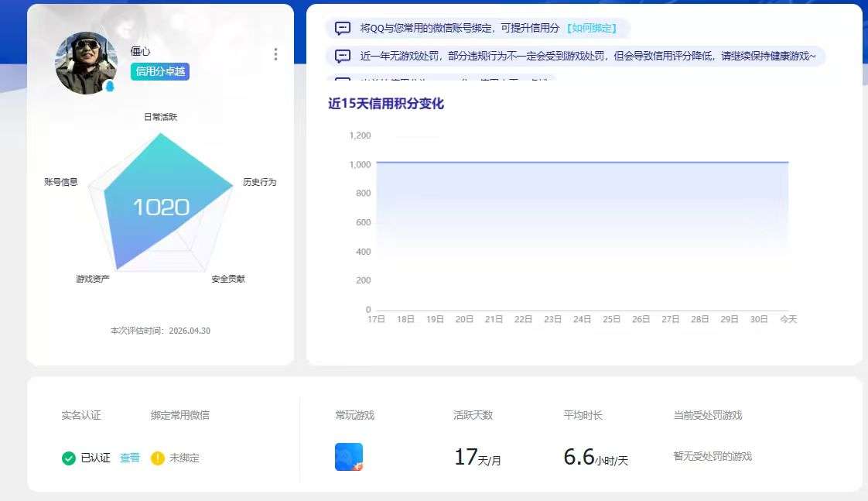Click the QQ badge on the avatar
Screen dimensions: 868x501
pyautogui.click(x=110, y=87)
